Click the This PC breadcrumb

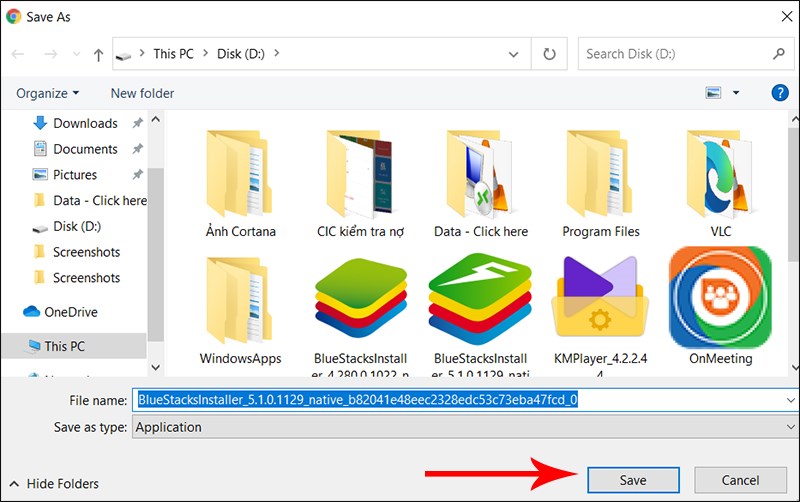[x=173, y=54]
